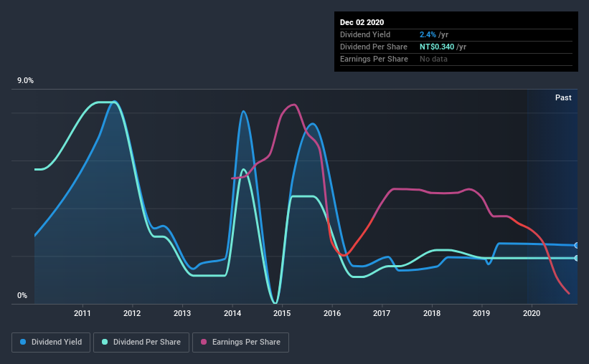Image resolution: width=589 pixels, height=364 pixels.
Task: Click the teal Dividend Per Share legend dot
Action: tap(105, 342)
